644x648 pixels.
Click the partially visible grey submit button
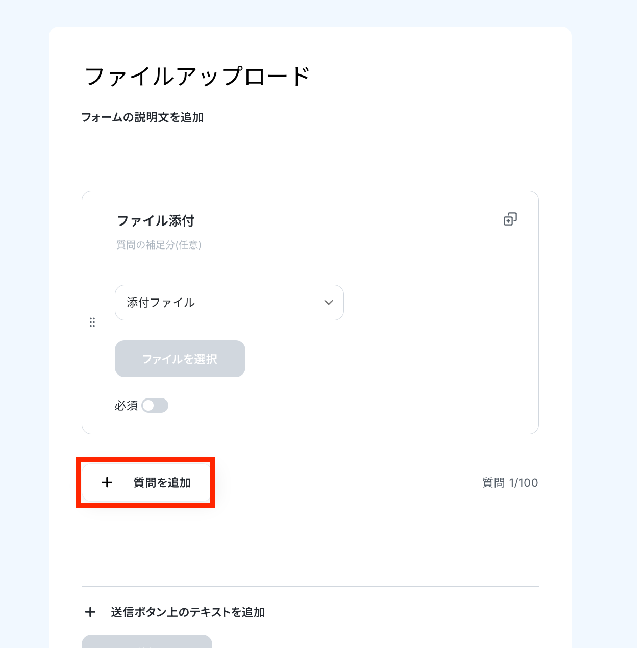(147, 641)
